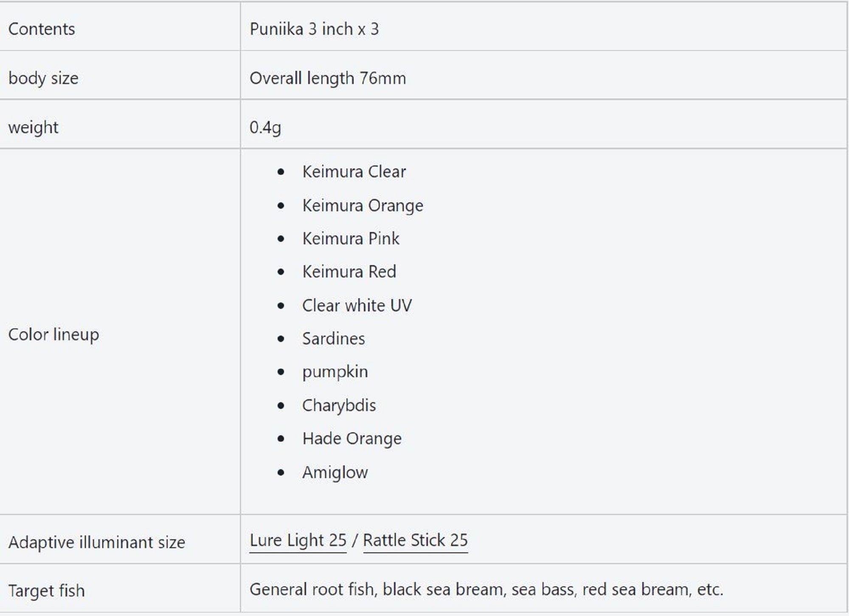Click the pumpkin color entry
The image size is (849, 616).
335,372
